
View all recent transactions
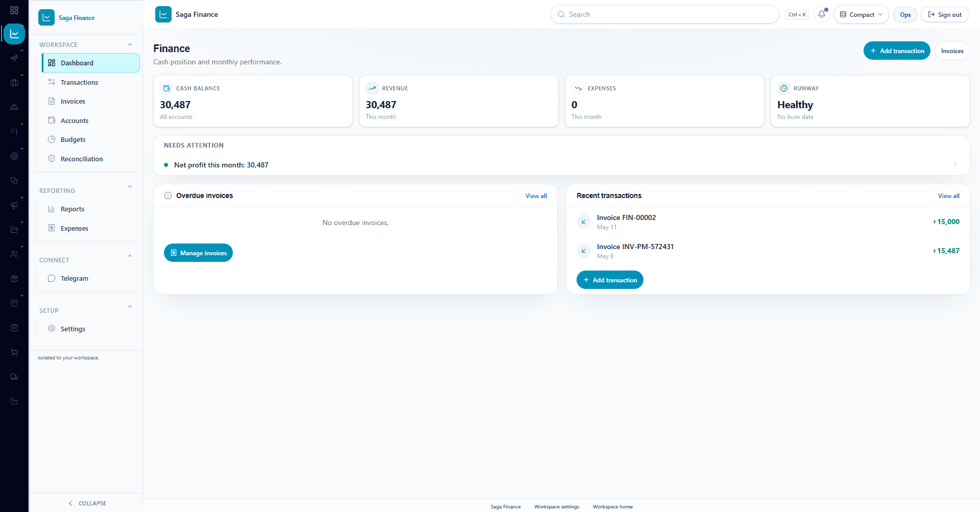click(x=948, y=196)
